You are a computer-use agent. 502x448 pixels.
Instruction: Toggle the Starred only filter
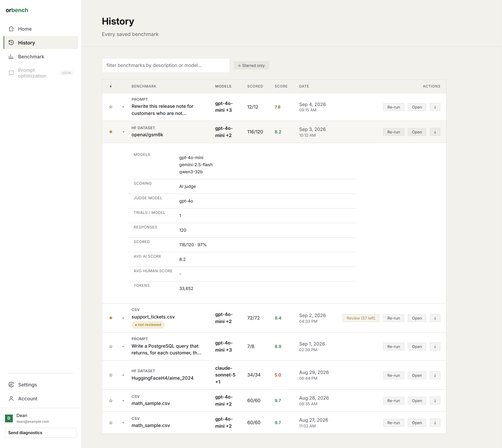click(x=251, y=65)
